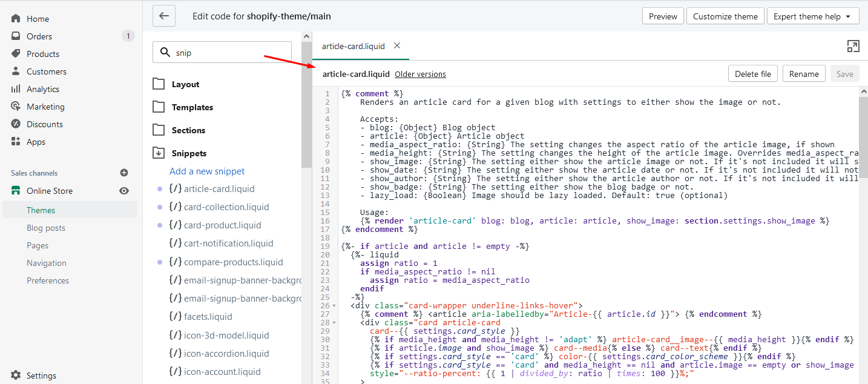Add a sales channel with plus icon
The image size is (868, 384).
[x=124, y=173]
